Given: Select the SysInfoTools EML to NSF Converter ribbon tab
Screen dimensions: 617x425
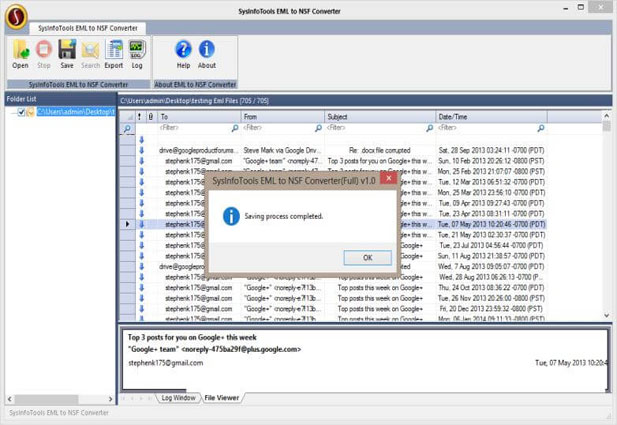Looking at the screenshot, I should [88, 28].
